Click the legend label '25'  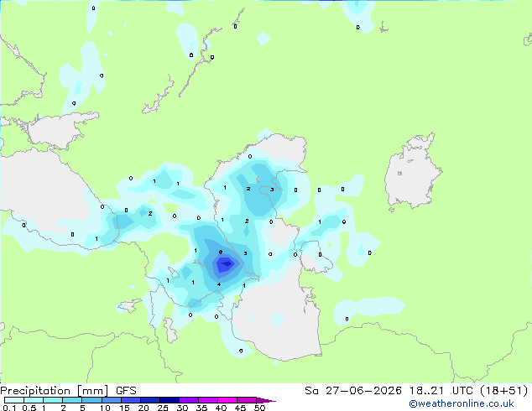(x=163, y=408)
